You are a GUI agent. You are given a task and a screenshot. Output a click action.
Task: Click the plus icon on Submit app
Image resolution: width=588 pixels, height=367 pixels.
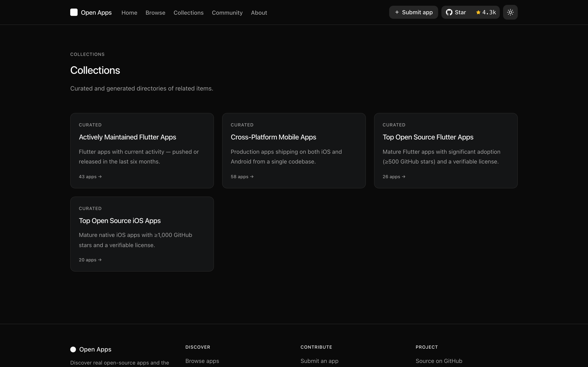(x=397, y=12)
